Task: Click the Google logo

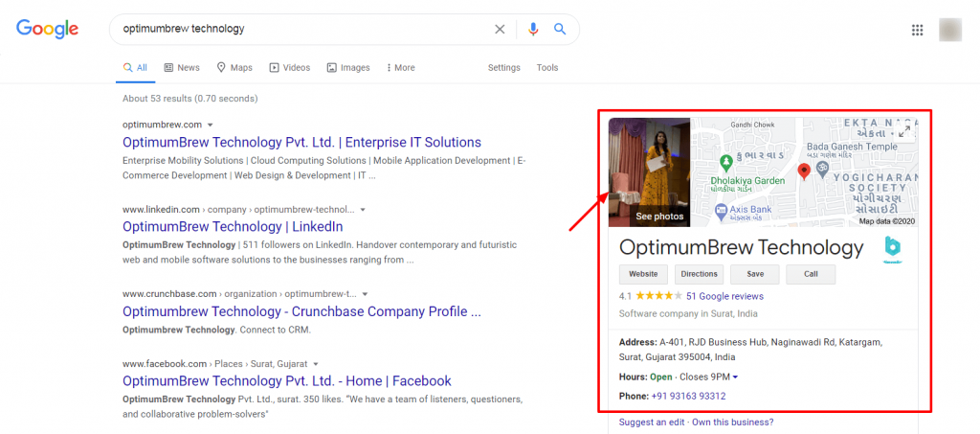Action: (48, 29)
